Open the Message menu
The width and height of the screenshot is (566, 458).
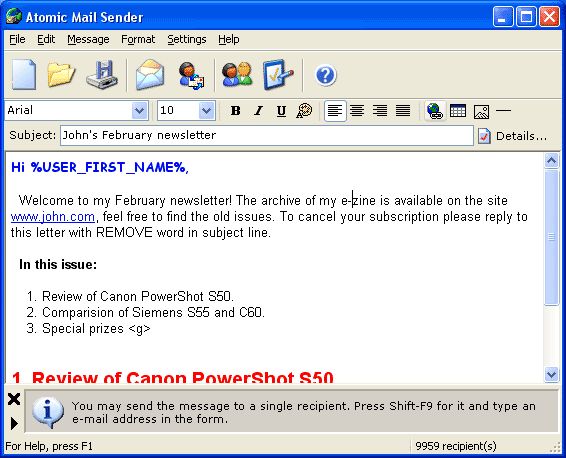[88, 39]
